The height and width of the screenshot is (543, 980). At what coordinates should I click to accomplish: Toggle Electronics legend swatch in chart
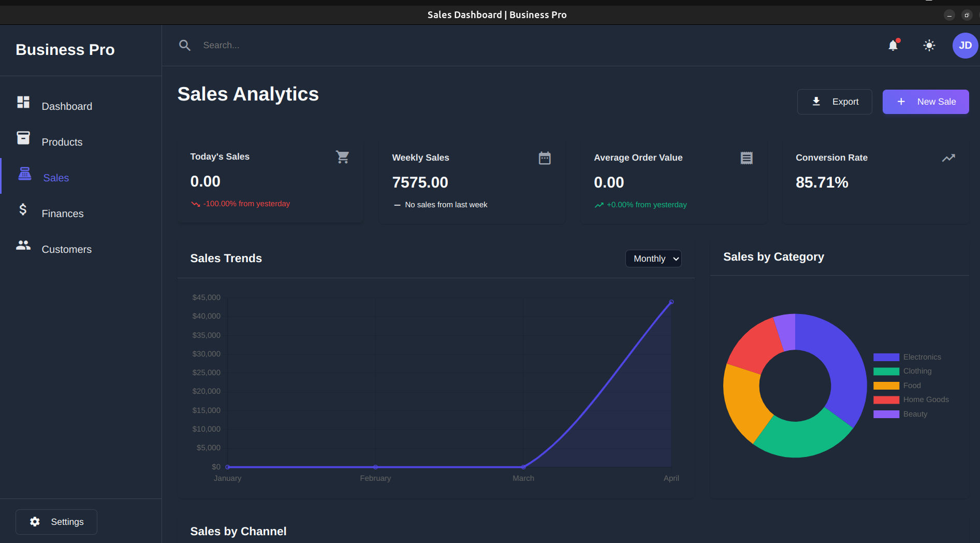[886, 357]
